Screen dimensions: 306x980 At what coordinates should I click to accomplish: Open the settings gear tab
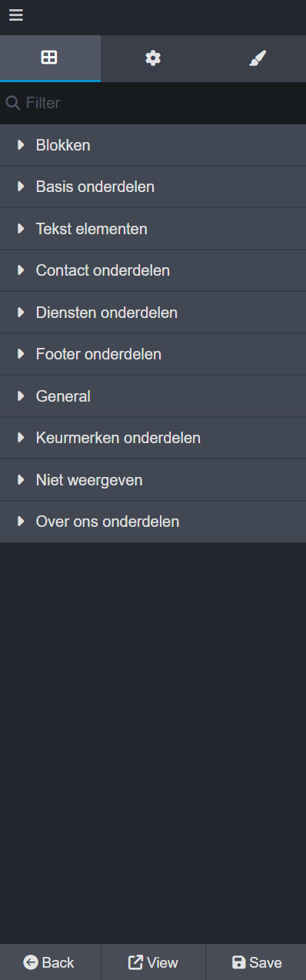(153, 58)
